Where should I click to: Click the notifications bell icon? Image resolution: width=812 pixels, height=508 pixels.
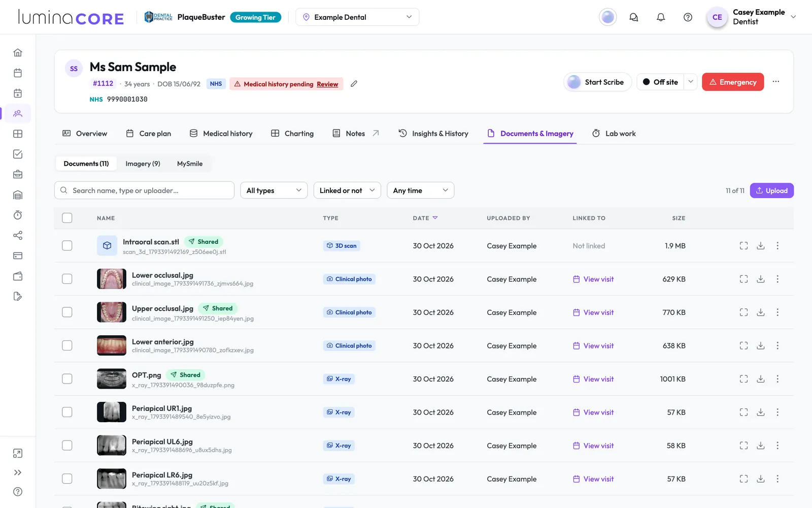[x=661, y=17]
